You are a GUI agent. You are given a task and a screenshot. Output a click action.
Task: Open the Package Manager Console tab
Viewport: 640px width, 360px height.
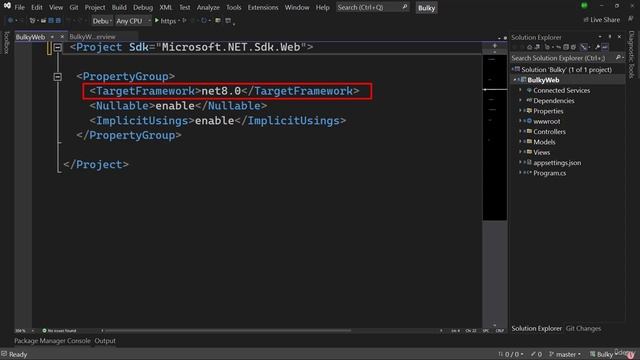pyautogui.click(x=52, y=341)
